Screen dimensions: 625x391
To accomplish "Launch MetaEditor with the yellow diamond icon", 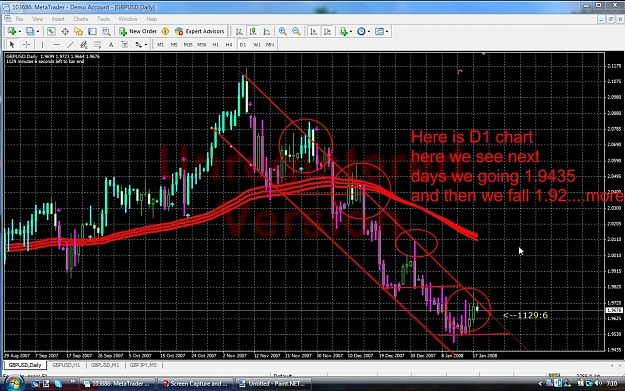I will tap(165, 31).
